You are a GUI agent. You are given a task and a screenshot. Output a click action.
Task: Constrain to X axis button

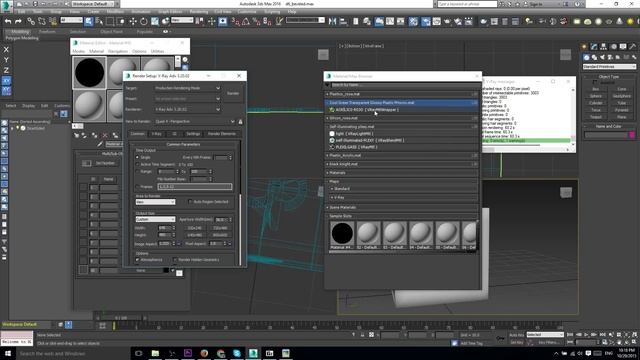click(6, 49)
